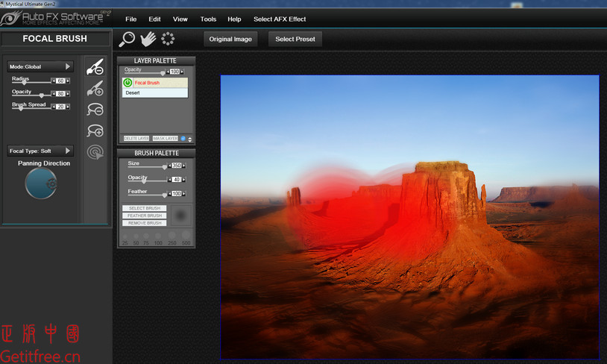This screenshot has height=364, width=607.
Task: Open the Edit menu
Action: [x=154, y=19]
